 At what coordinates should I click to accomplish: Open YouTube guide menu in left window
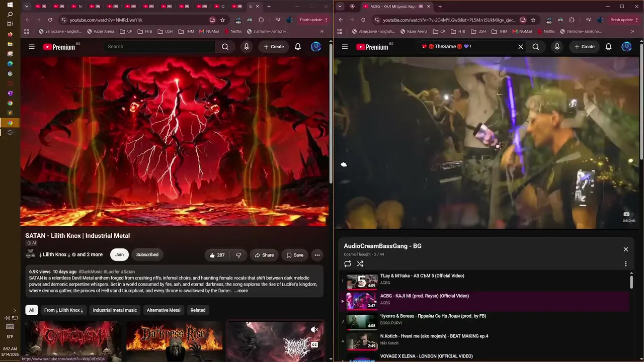pos(32,47)
